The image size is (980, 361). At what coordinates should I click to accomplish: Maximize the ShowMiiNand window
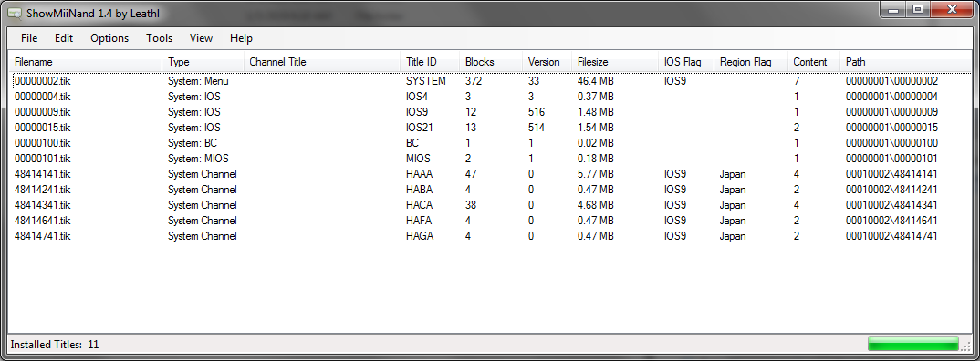click(x=918, y=9)
